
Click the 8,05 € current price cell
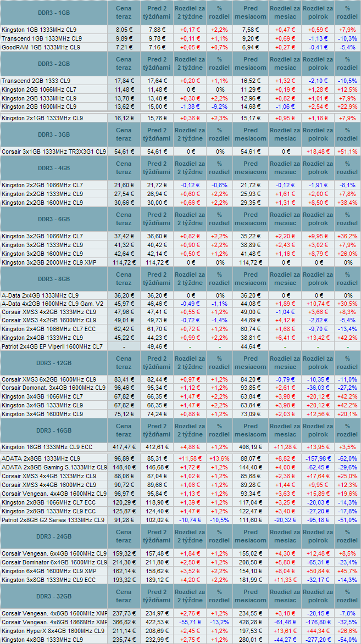click(123, 30)
